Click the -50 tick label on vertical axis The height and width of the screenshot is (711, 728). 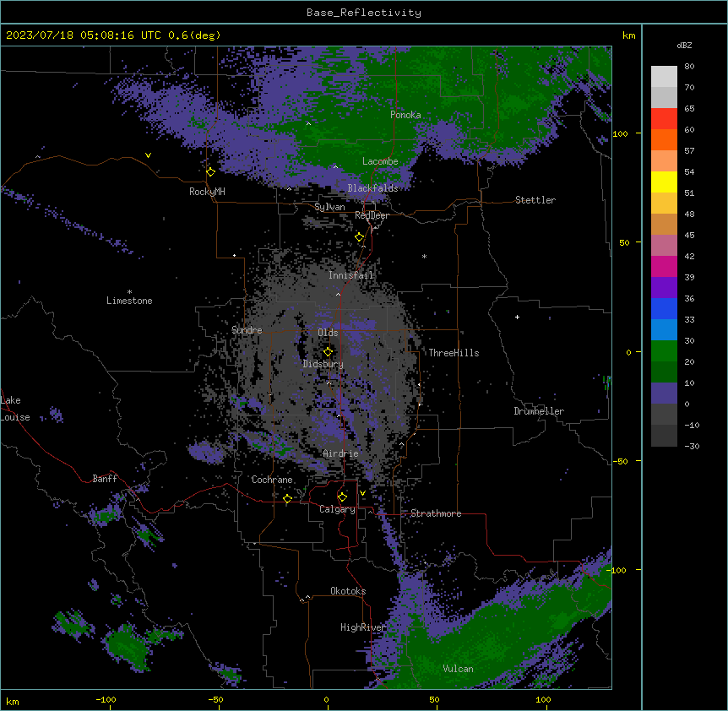[x=620, y=461]
